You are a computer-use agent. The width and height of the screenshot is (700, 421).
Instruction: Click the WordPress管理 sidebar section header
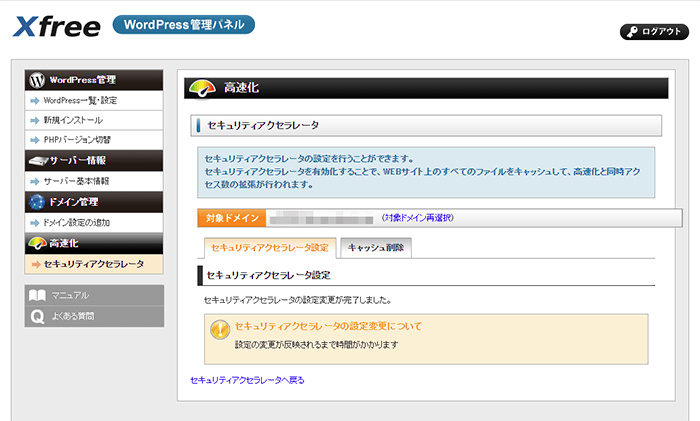click(94, 80)
